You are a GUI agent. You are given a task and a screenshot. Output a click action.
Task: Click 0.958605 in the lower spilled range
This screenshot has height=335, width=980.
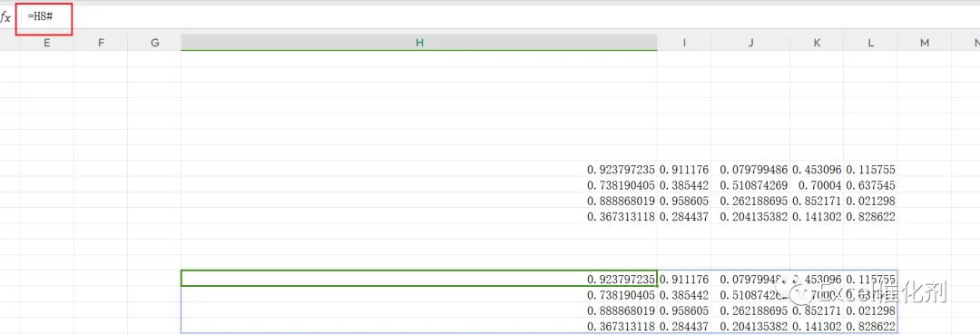(x=684, y=310)
